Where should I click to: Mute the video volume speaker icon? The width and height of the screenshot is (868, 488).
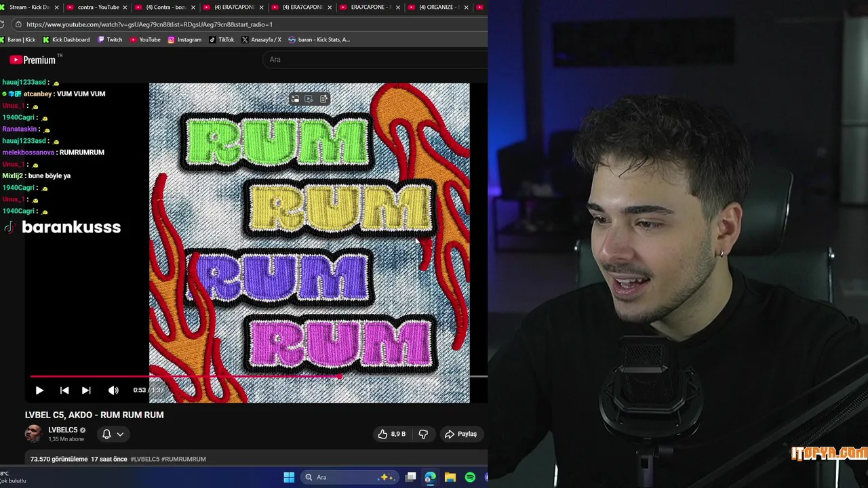113,390
